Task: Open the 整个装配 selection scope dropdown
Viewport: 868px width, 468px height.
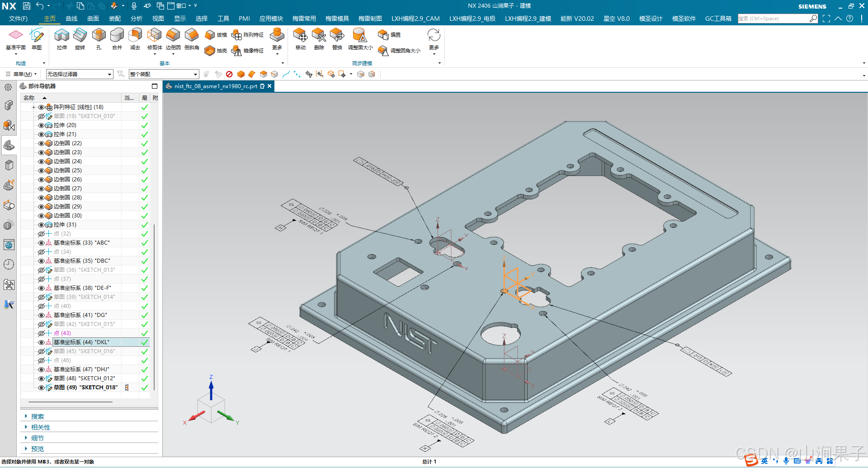Action: click(x=164, y=74)
